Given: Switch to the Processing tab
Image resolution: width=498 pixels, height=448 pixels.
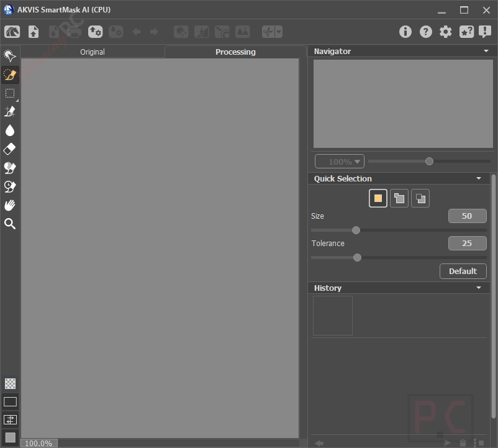Looking at the screenshot, I should coord(235,52).
